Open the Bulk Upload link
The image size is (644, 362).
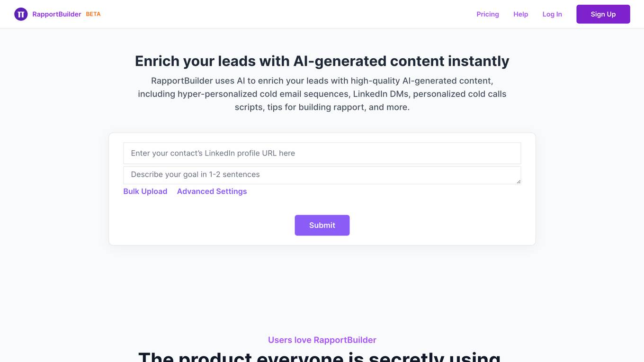(145, 191)
